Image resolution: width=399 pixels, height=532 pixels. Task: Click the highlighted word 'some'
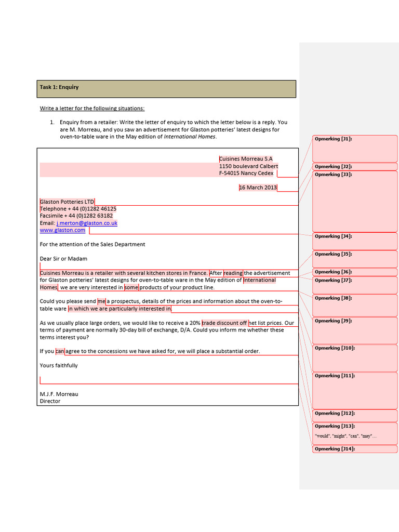(x=131, y=287)
